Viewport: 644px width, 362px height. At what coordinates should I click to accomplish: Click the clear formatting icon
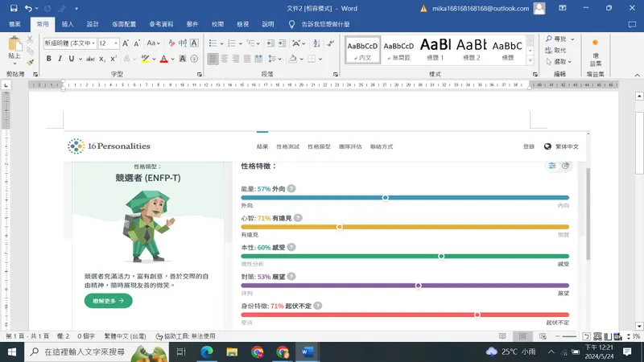(171, 43)
